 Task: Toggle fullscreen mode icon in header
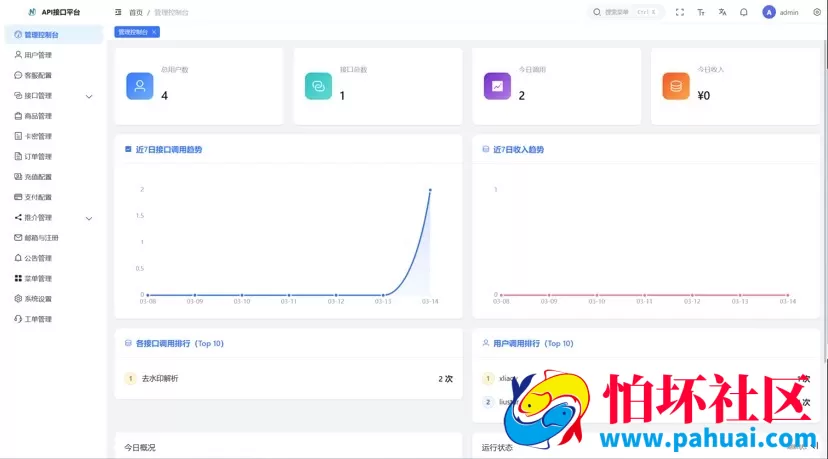pyautogui.click(x=680, y=13)
